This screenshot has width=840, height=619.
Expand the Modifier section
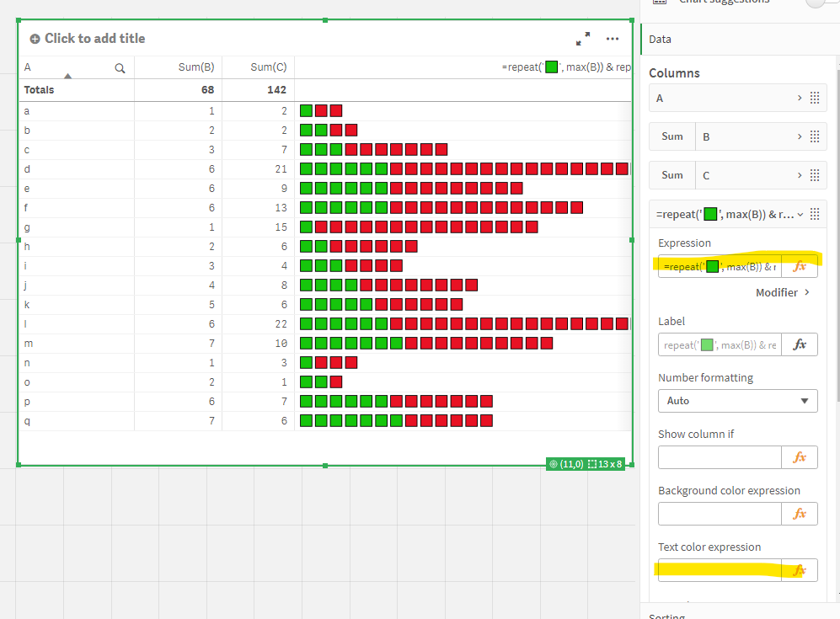click(x=783, y=292)
